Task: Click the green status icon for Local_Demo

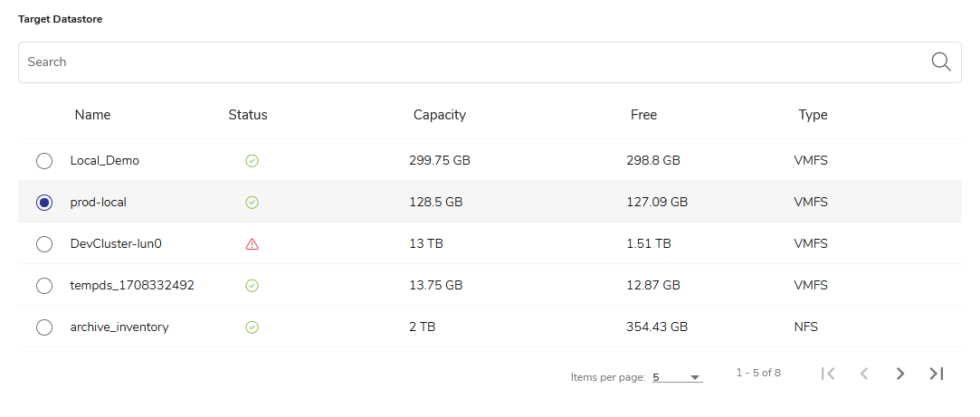Action: 252,161
